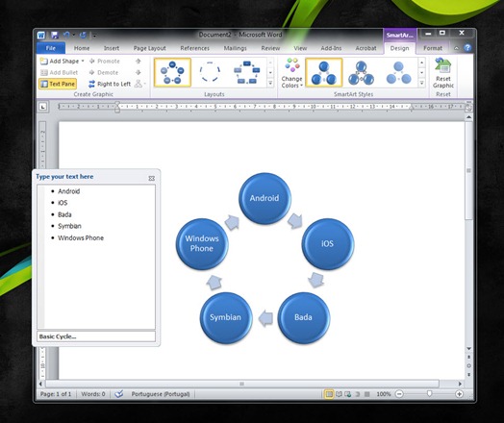504x423 pixels.
Task: Move to next row of Layouts gallery
Action: 270,73
